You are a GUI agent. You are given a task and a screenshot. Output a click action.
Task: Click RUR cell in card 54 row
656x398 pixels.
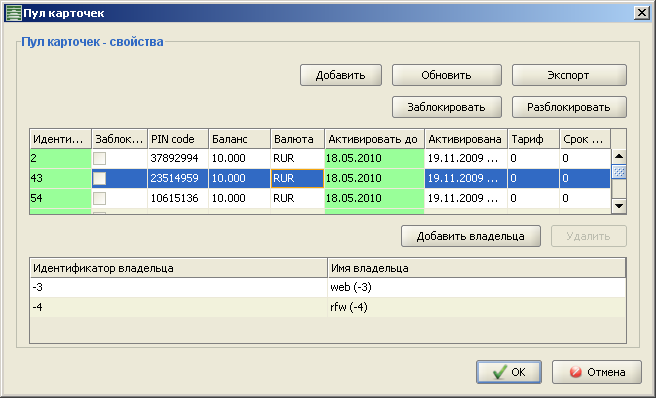297,198
